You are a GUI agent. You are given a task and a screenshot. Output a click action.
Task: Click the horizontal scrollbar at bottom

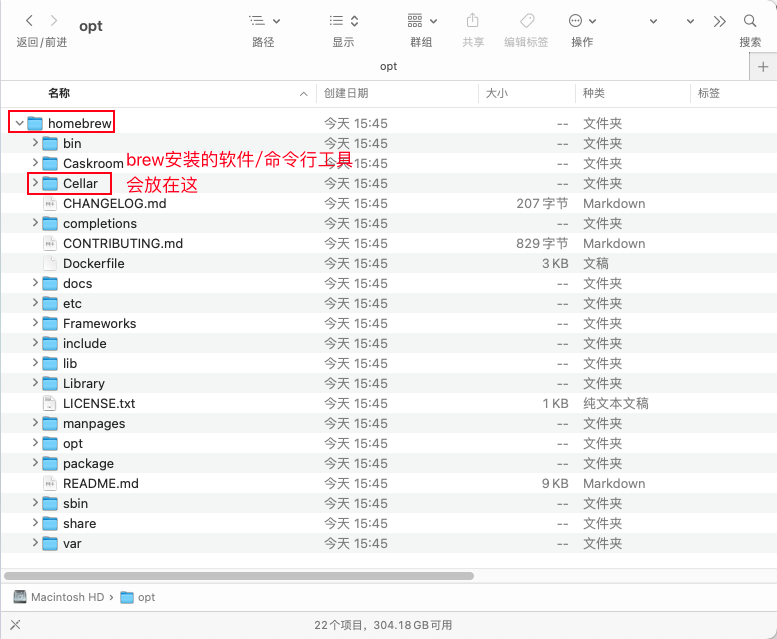coord(238,576)
